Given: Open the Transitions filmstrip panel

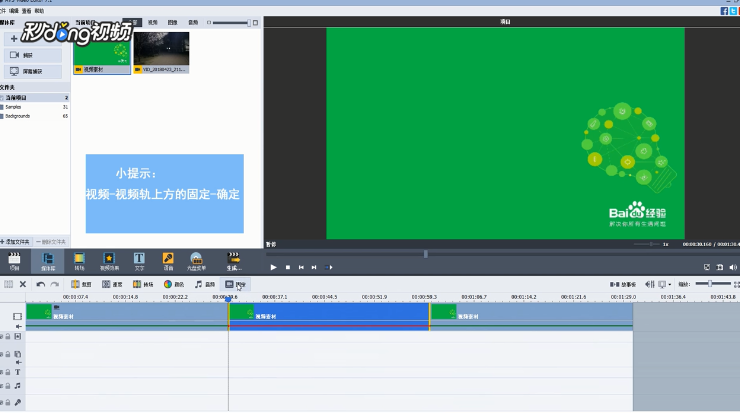Looking at the screenshot, I should click(79, 261).
